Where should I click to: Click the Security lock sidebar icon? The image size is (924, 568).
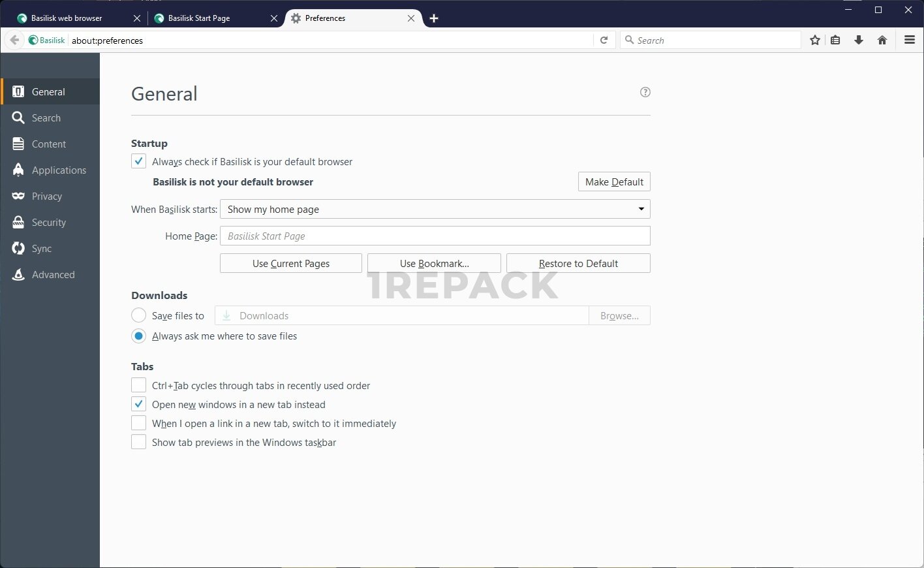[18, 223]
